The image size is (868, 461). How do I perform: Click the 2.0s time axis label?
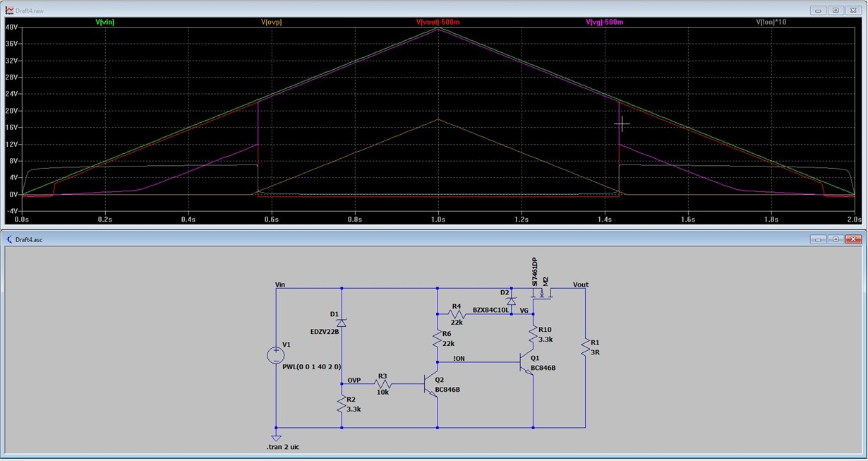(855, 220)
